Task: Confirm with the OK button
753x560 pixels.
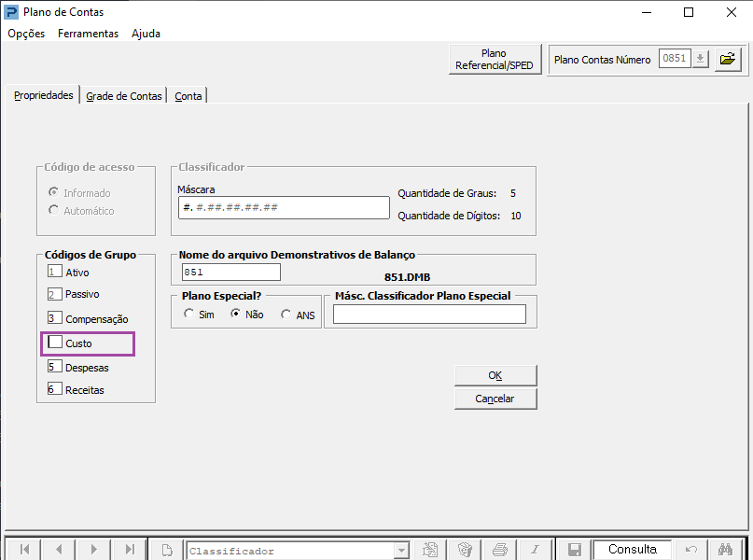Action: (x=495, y=375)
